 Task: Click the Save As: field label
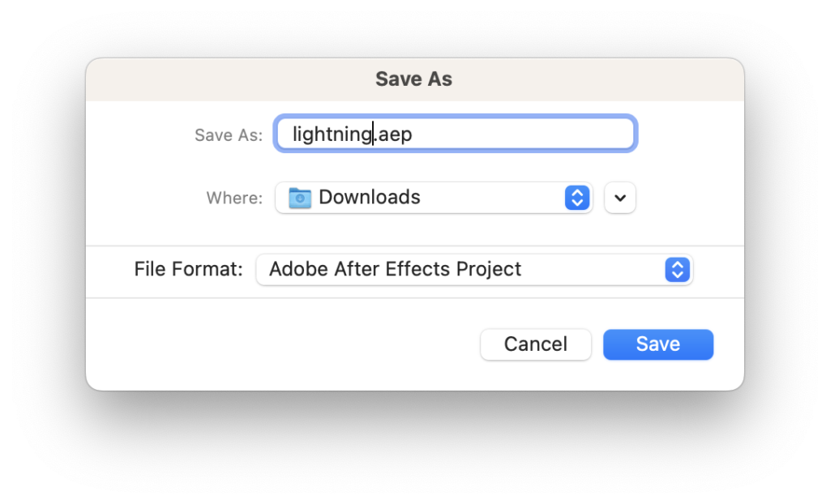pyautogui.click(x=229, y=135)
